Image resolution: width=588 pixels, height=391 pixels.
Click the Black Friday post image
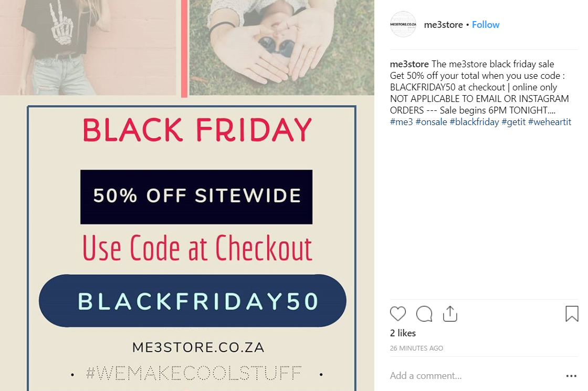pos(187,195)
